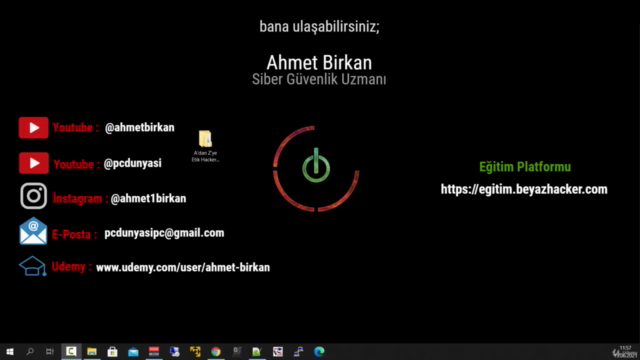
Task: Open the red-and-black taskbar app icon
Action: point(154,351)
